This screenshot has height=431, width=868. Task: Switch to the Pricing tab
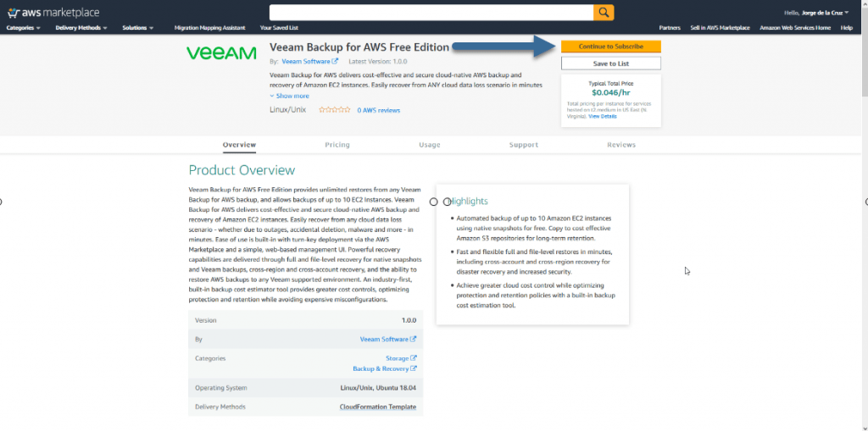pos(337,145)
